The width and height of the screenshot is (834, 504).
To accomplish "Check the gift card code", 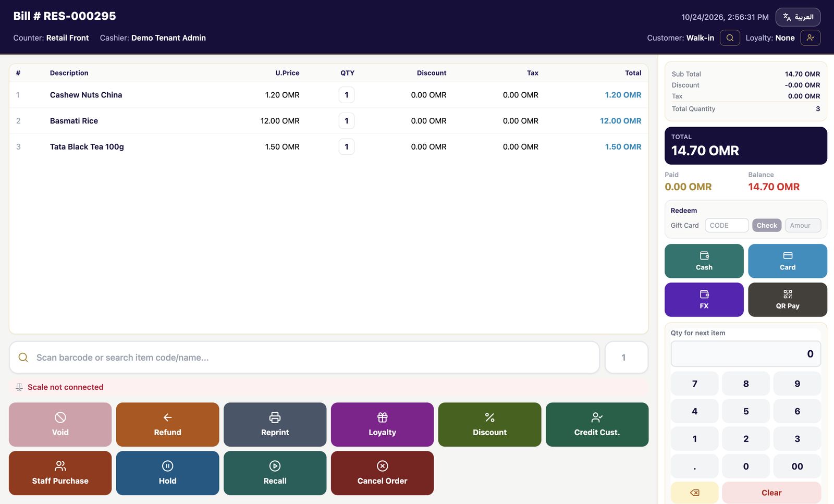I will pos(767,225).
